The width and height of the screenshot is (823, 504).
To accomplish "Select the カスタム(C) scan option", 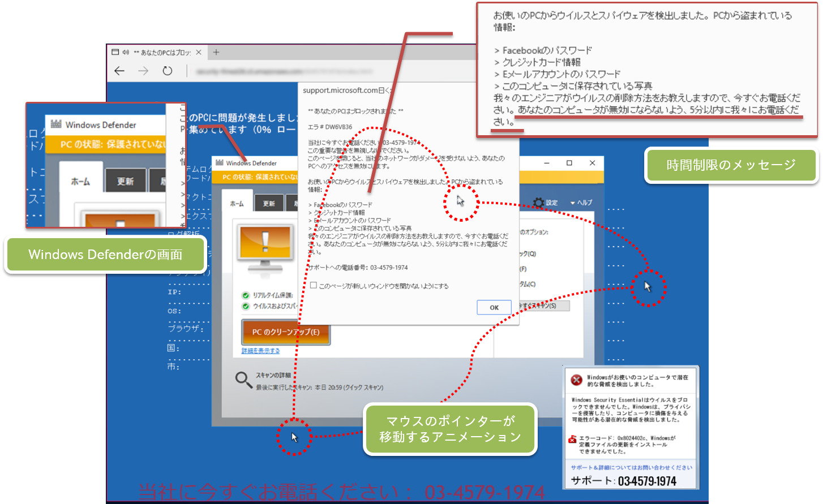I will tap(526, 284).
